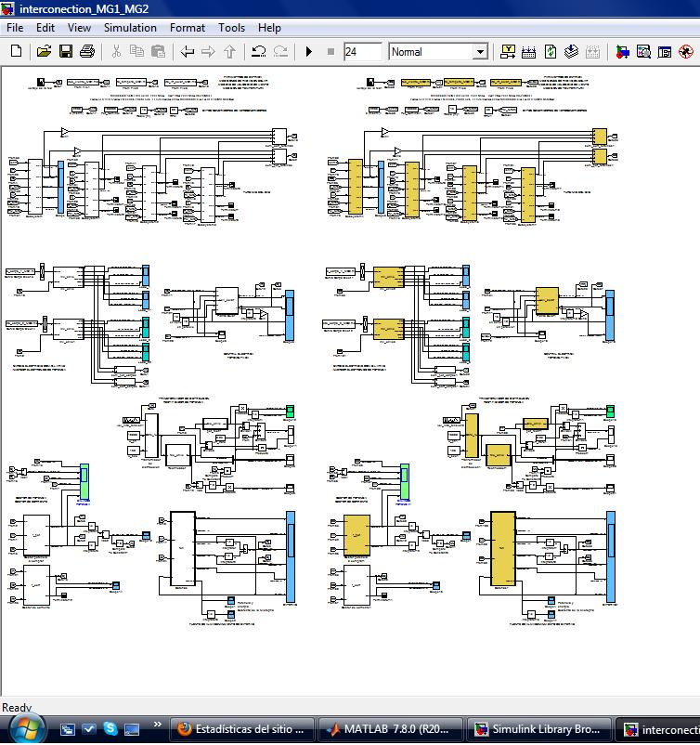Open the Format menu
The height and width of the screenshot is (745, 700).
coord(188,28)
